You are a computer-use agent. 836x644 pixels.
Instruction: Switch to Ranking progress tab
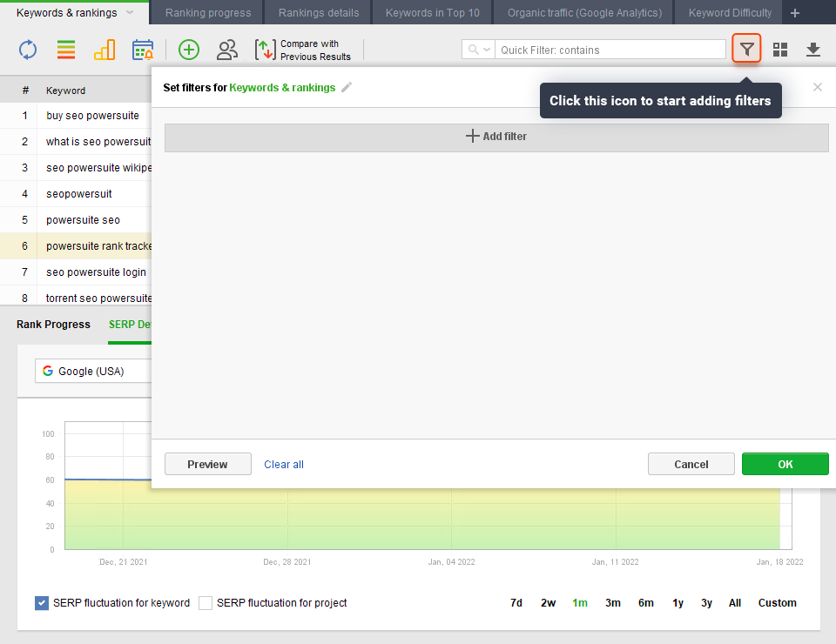(208, 13)
